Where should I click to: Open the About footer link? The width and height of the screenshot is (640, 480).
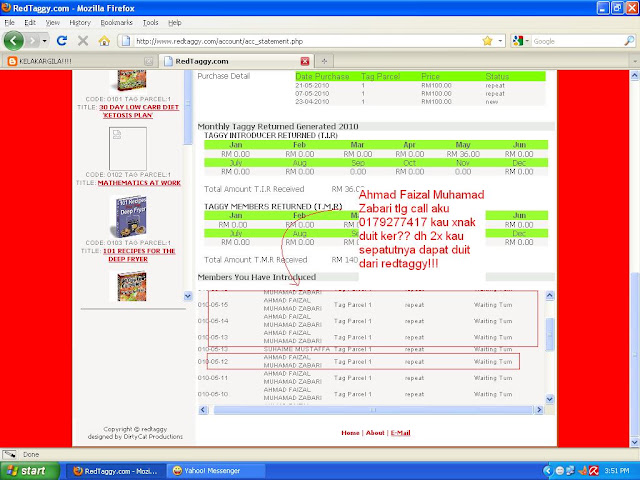click(x=375, y=433)
